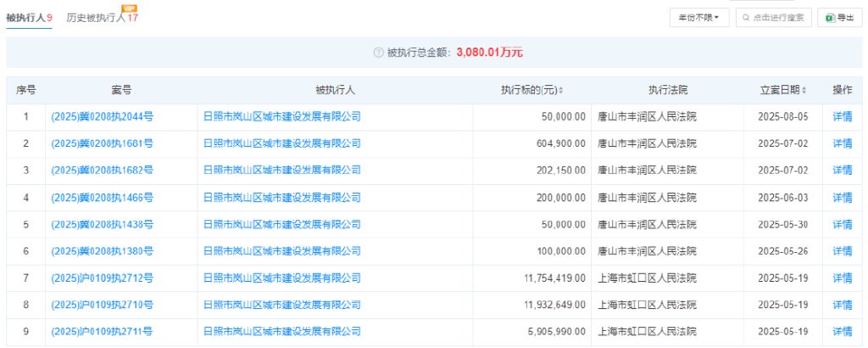Open 详情 for case 执2712号
868x348 pixels.
842,278
